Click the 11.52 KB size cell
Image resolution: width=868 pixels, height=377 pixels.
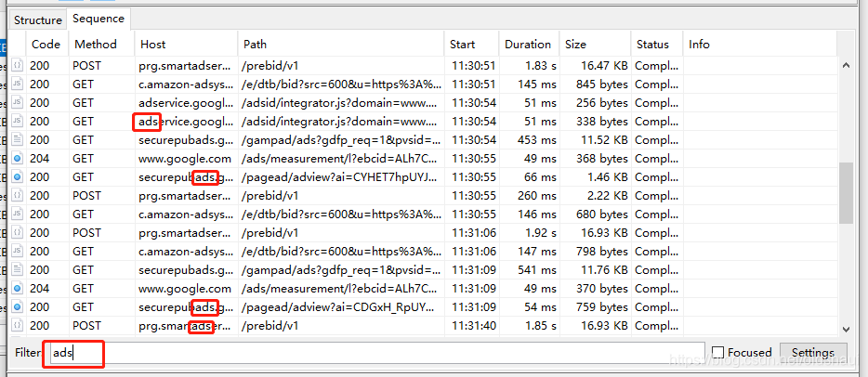pos(595,140)
